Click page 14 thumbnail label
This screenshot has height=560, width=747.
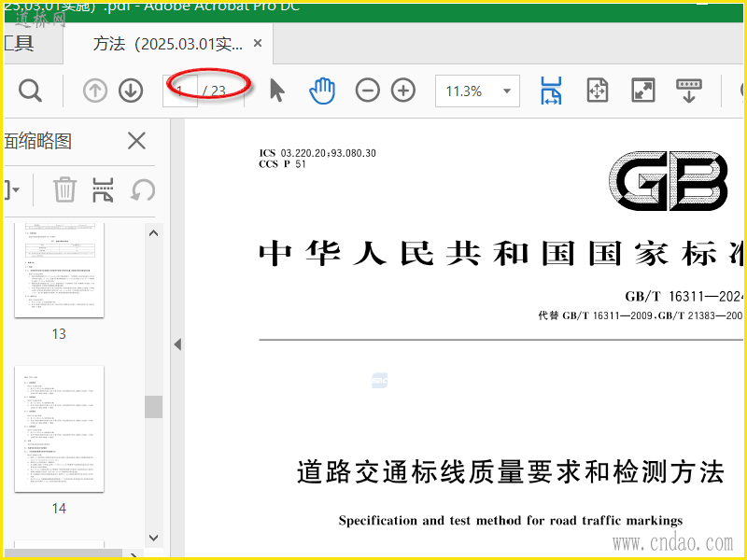[59, 509]
